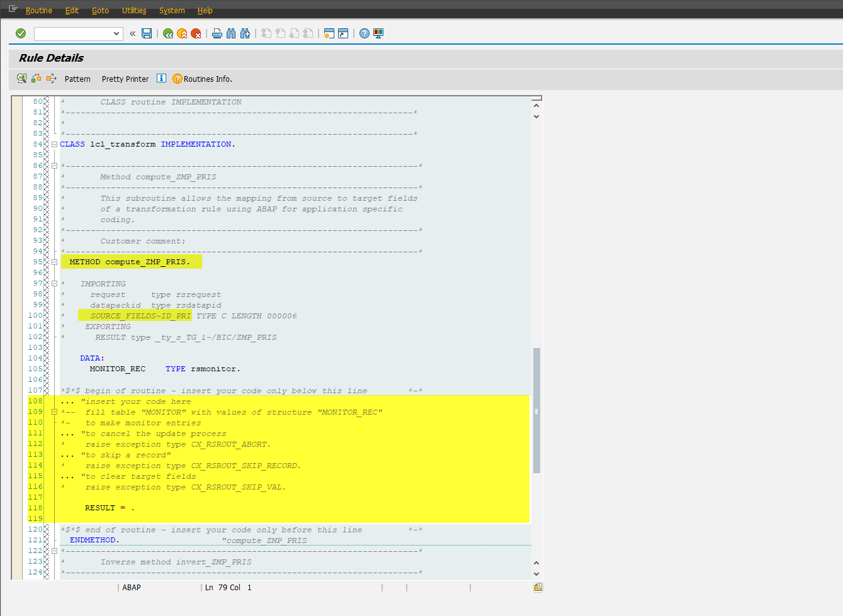
Task: Save the routine
Action: click(x=147, y=33)
